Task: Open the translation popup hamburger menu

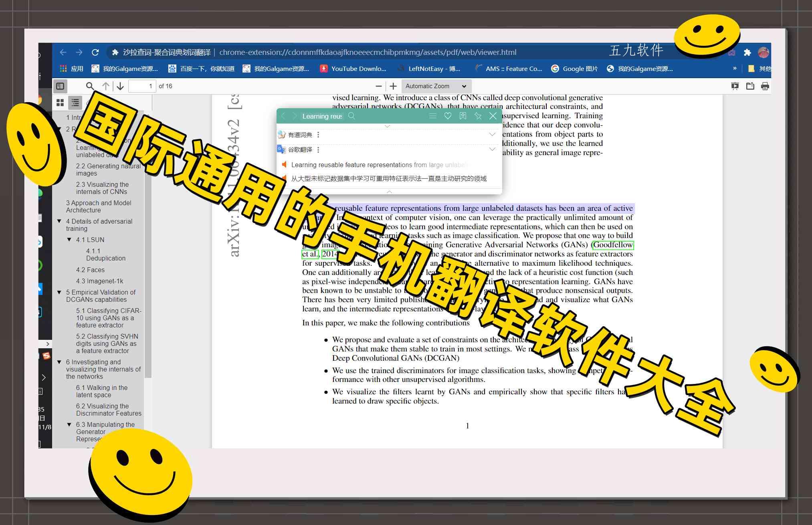Action: tap(433, 116)
